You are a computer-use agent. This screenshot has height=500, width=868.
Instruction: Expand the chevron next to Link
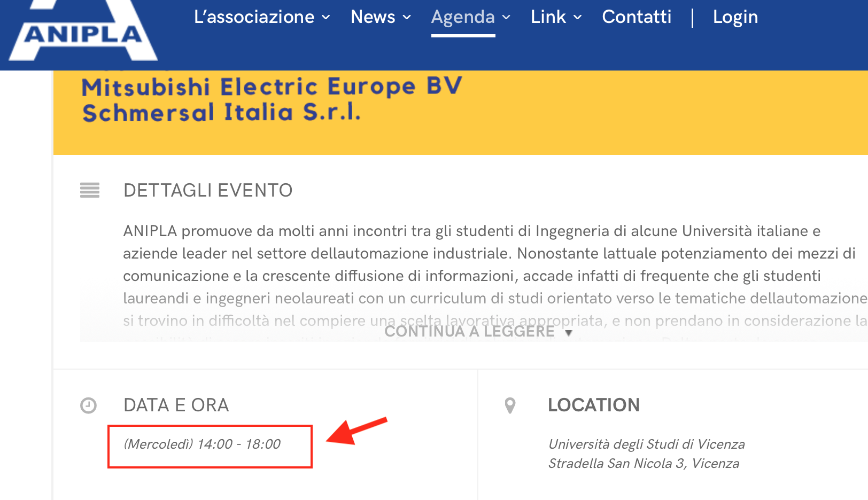click(x=578, y=18)
